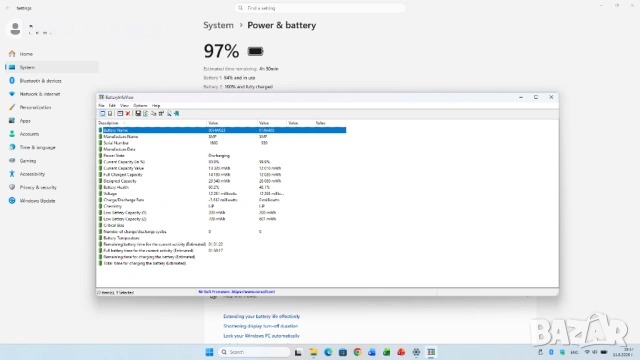Click the System breadcrumb in Settings
This screenshot has height=360, width=640.
(x=218, y=25)
